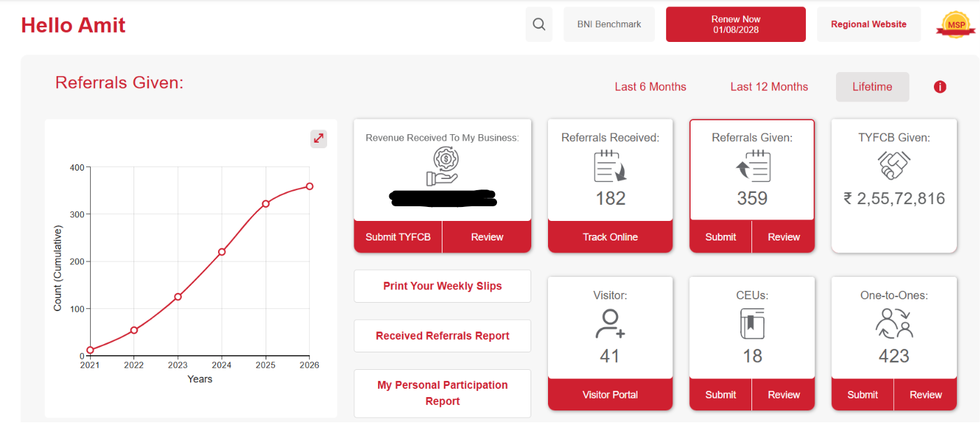
Task: Switch to Last 6 Months tab
Action: [650, 87]
